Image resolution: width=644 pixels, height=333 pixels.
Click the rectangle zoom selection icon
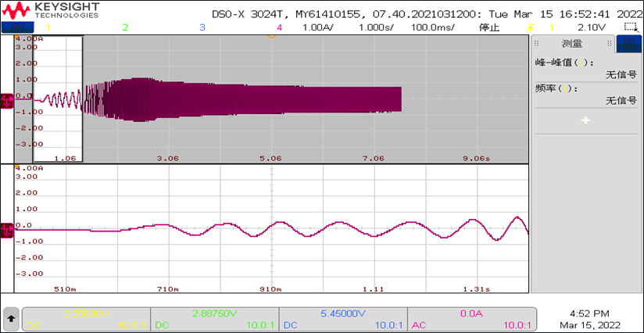click(x=630, y=27)
